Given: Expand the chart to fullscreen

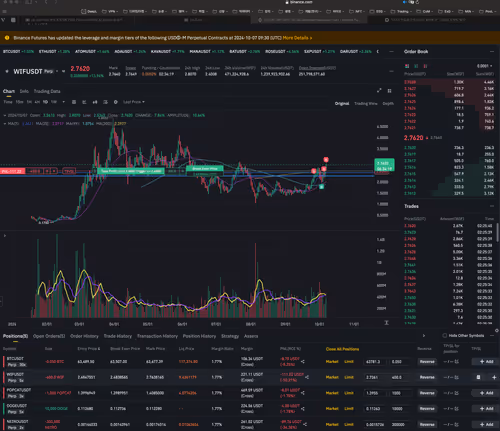Looking at the screenshot, I should coord(379,91).
